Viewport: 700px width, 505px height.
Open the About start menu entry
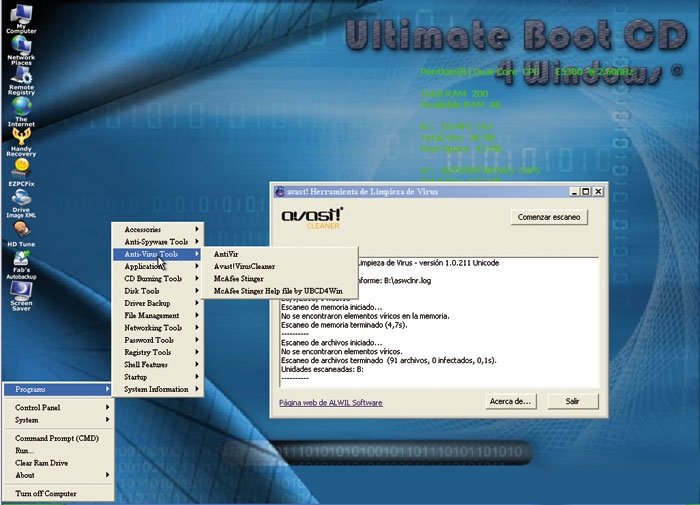tap(58, 475)
